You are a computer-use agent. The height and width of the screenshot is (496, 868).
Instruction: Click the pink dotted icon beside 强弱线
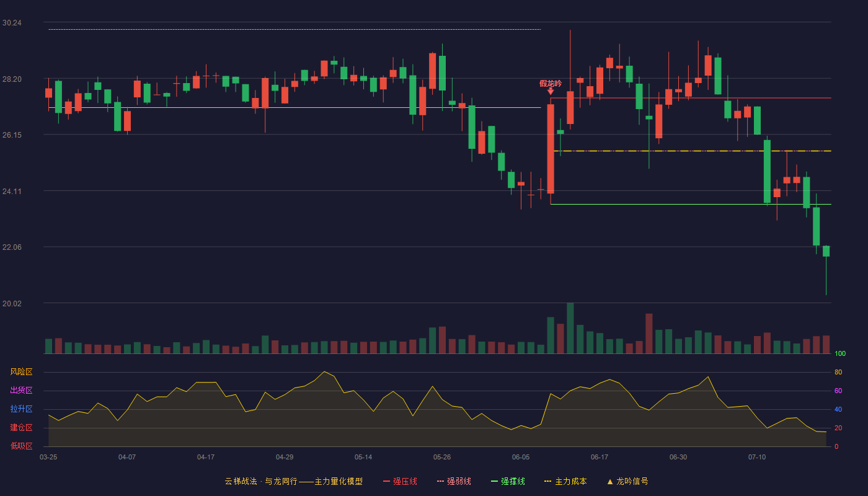440,481
